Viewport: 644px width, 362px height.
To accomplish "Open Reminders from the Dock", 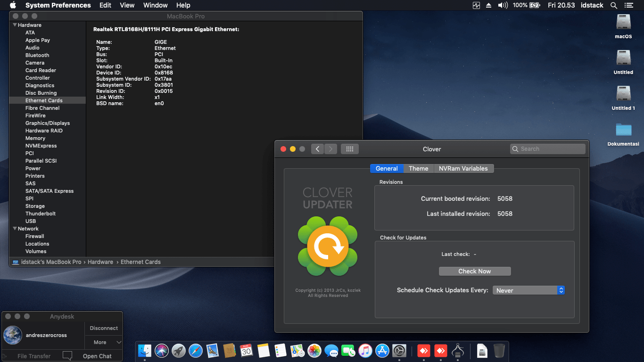I will (x=281, y=351).
